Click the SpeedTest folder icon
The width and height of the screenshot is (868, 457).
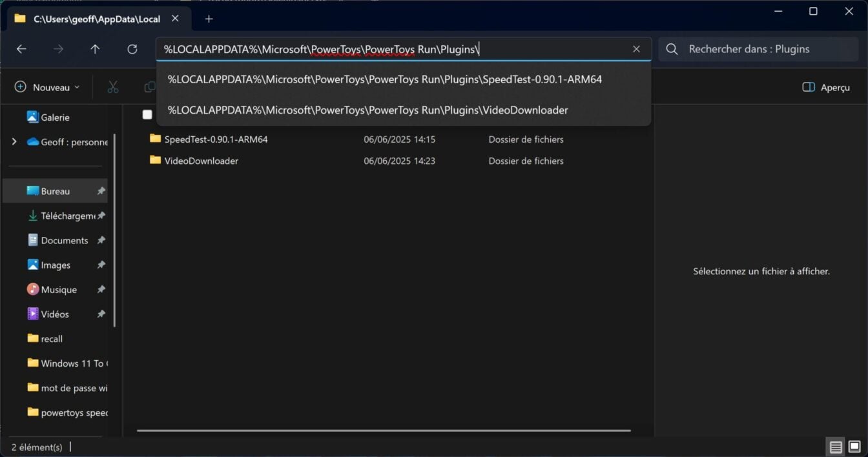coord(155,139)
